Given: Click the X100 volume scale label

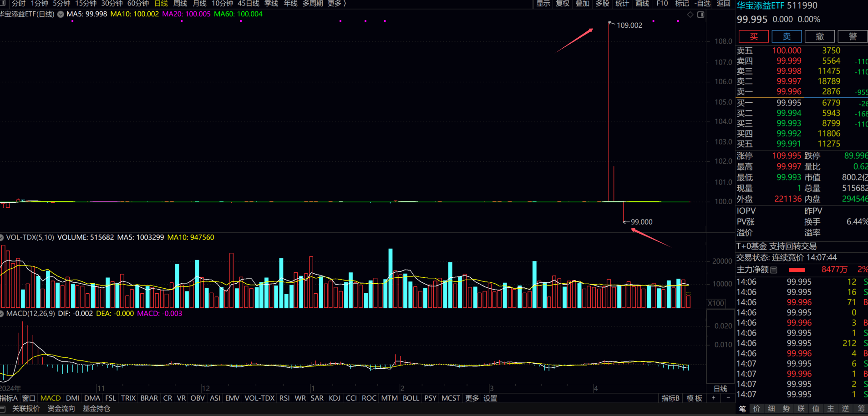Looking at the screenshot, I should 716,303.
